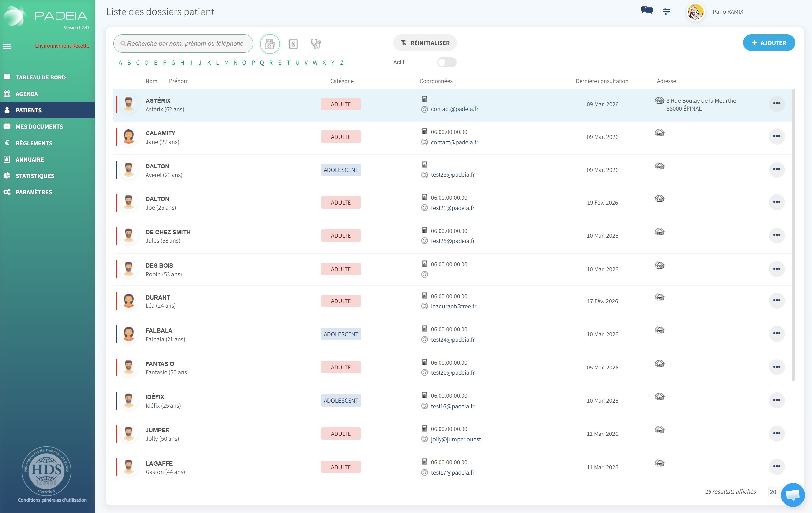Filter patients by letter D
The image size is (812, 513).
(x=147, y=63)
